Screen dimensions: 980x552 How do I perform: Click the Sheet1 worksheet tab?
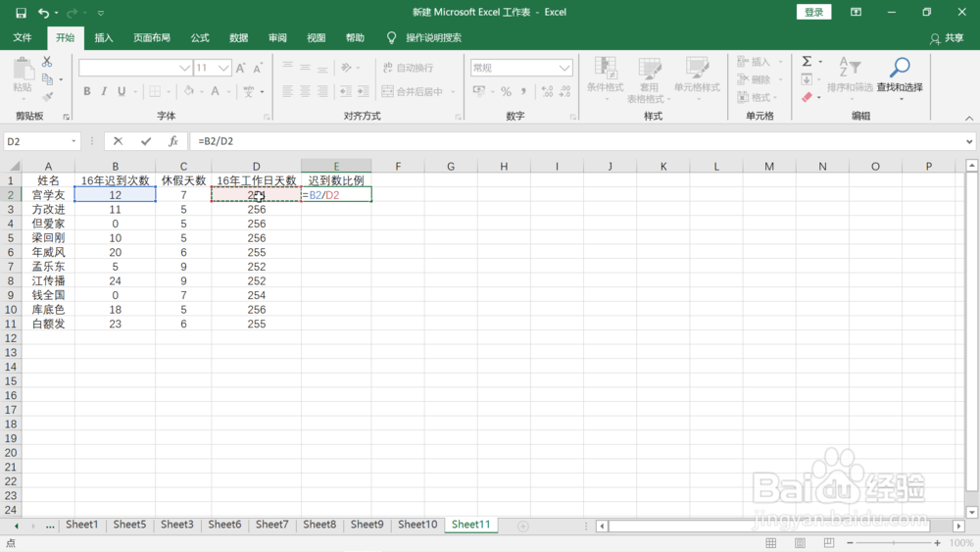82,525
